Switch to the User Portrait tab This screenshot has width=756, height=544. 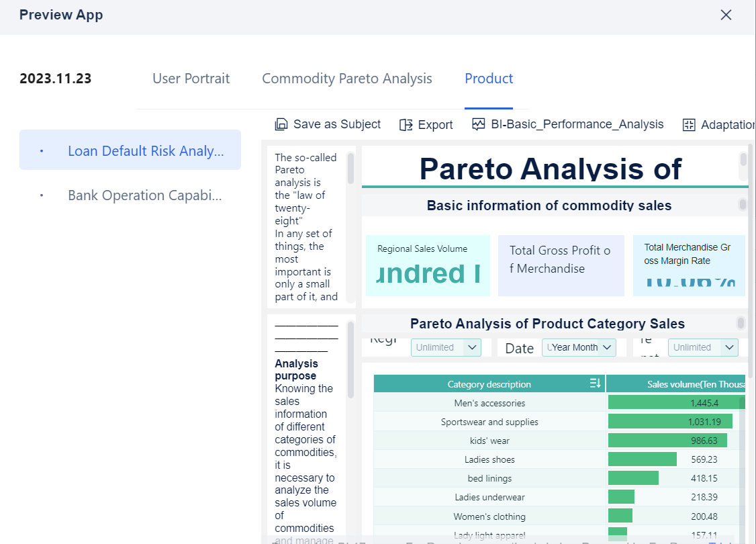[x=191, y=79]
